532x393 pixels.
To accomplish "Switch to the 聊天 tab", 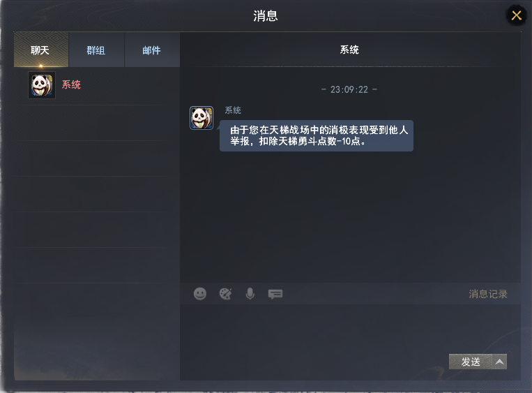I will (41, 50).
